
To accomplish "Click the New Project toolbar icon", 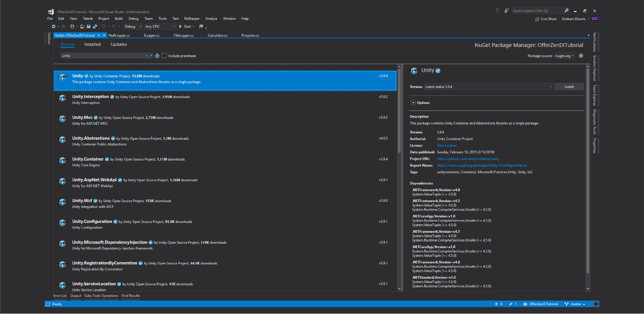I will point(72,27).
